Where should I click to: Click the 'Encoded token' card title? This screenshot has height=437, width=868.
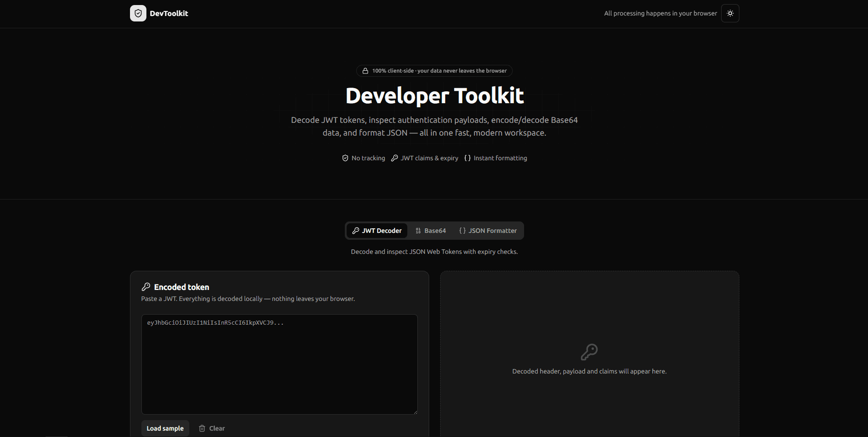coord(182,287)
